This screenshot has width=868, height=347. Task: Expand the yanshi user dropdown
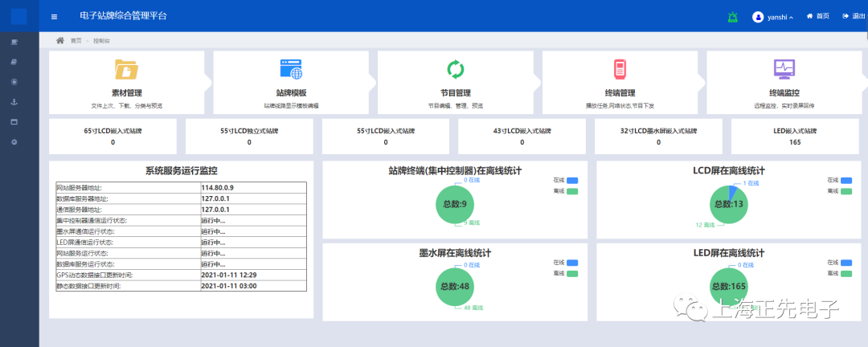773,17
